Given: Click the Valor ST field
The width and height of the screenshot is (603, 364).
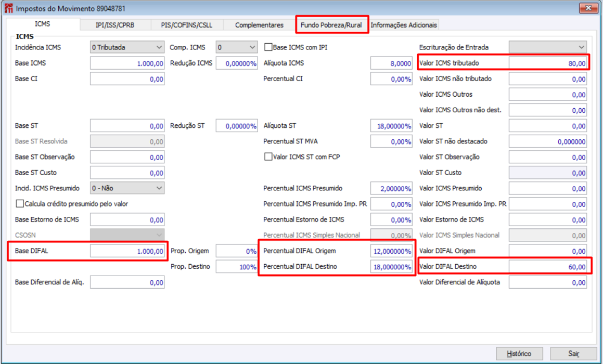Looking at the screenshot, I should (548, 126).
